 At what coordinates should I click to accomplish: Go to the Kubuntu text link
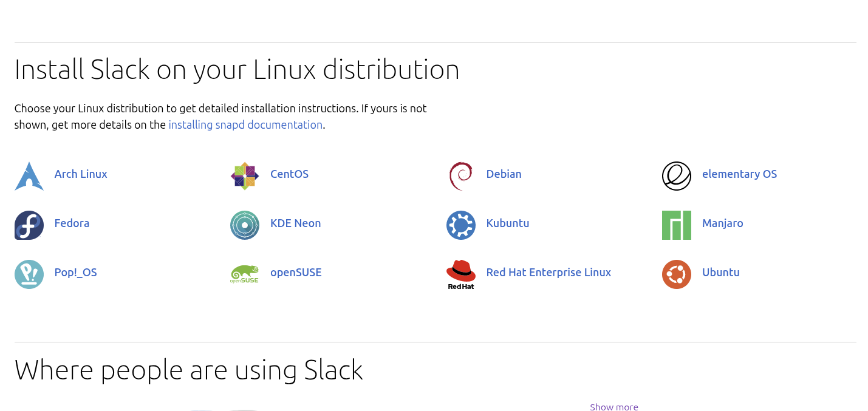coord(508,223)
